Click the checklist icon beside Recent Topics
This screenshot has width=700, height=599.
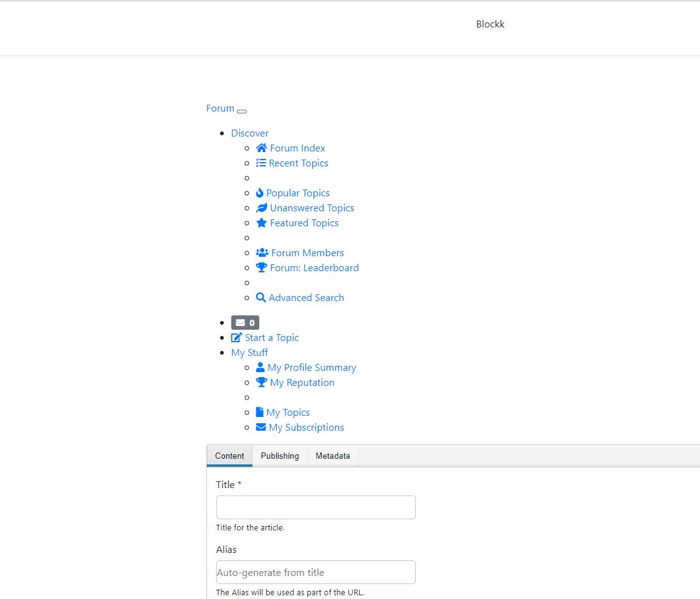pyautogui.click(x=261, y=163)
